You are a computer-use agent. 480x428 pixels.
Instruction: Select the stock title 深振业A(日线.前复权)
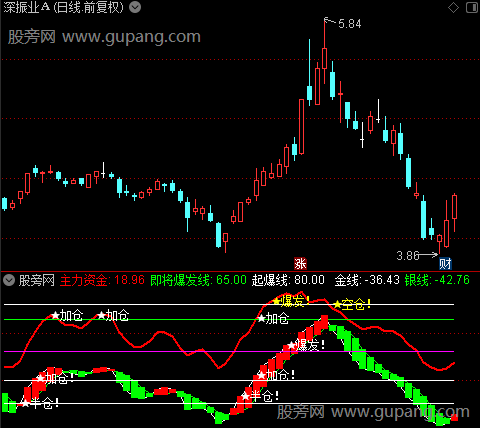tap(63, 7)
